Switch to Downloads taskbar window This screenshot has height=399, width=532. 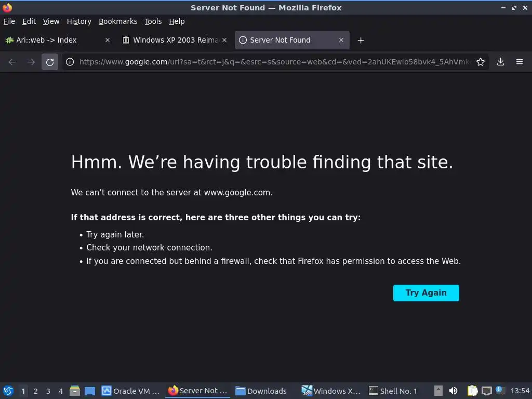pyautogui.click(x=261, y=391)
